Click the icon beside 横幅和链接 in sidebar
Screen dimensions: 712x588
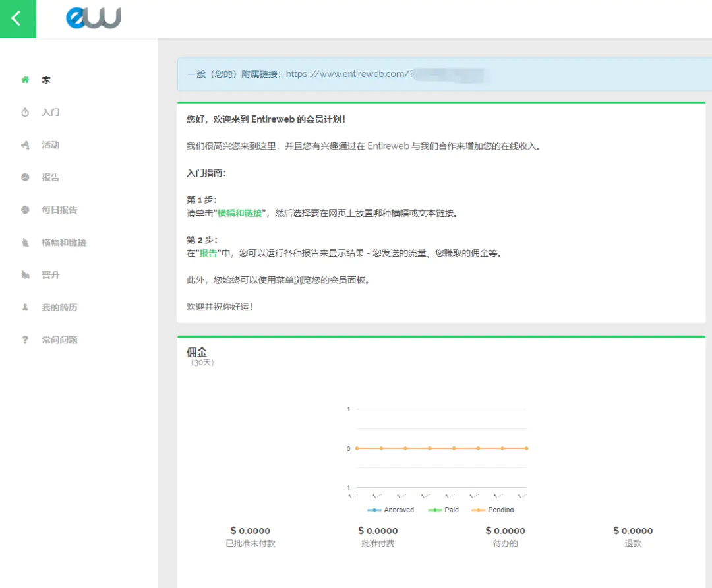pyautogui.click(x=25, y=243)
